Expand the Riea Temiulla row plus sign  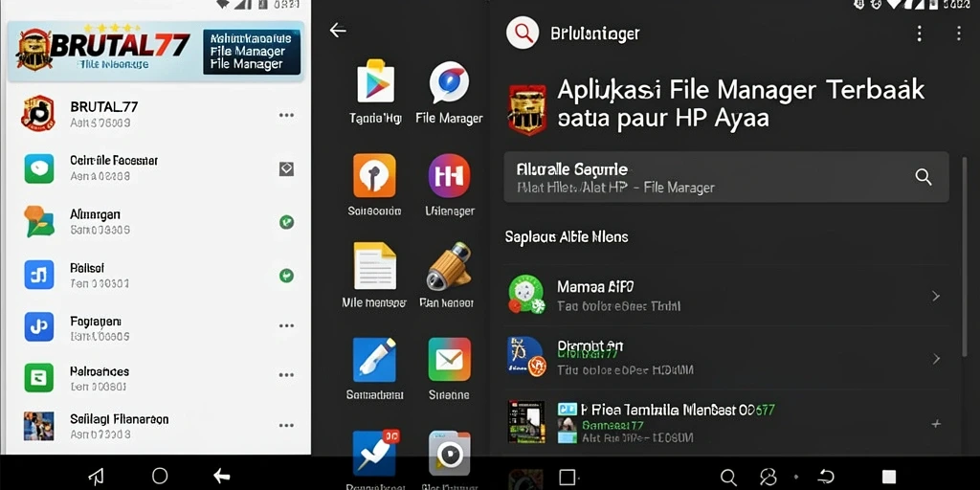[x=936, y=424]
